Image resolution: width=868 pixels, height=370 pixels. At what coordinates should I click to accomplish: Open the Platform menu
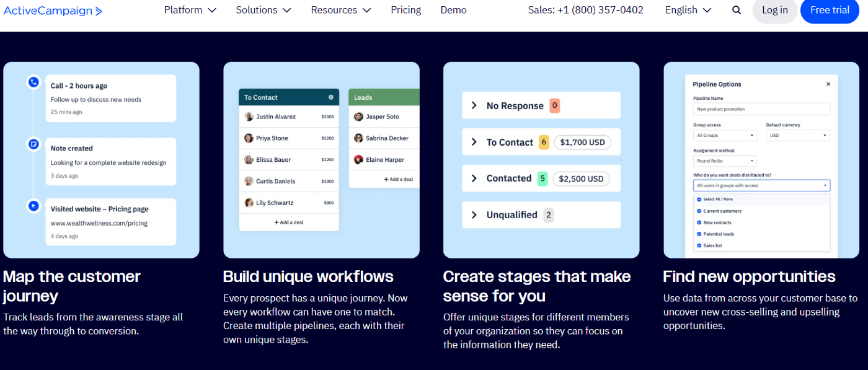tap(190, 10)
